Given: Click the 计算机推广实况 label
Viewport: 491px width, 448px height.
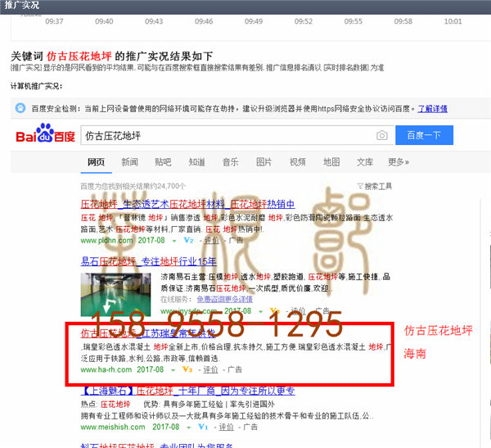Looking at the screenshot, I should (36, 86).
